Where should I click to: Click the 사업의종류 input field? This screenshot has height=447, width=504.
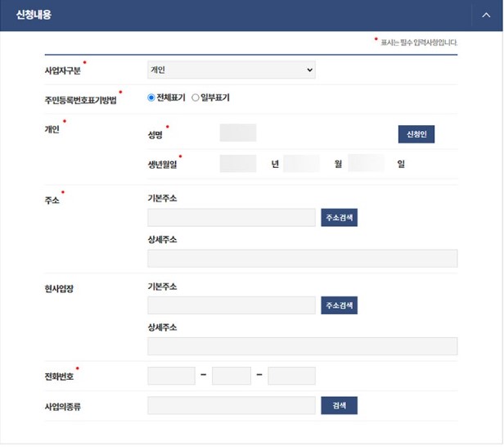tap(232, 405)
